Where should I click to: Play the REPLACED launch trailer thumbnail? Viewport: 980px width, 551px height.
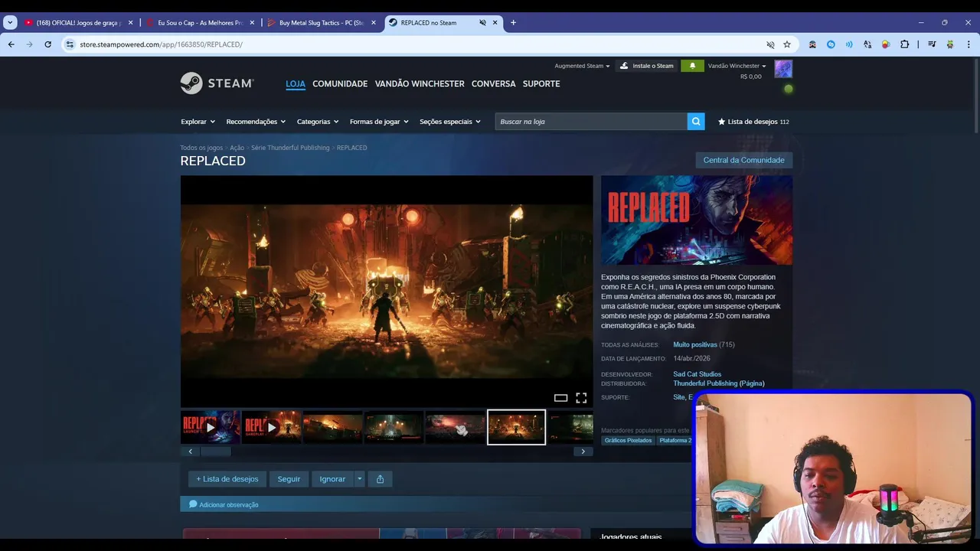pos(211,428)
